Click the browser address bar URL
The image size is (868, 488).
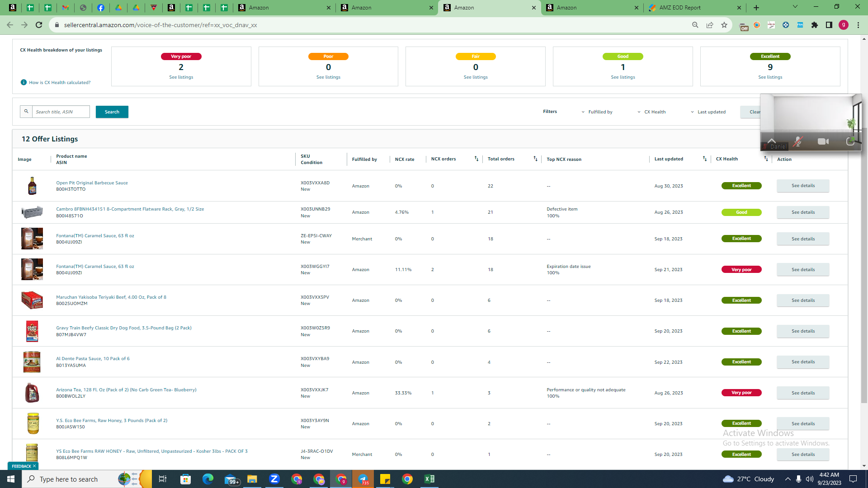click(x=160, y=25)
